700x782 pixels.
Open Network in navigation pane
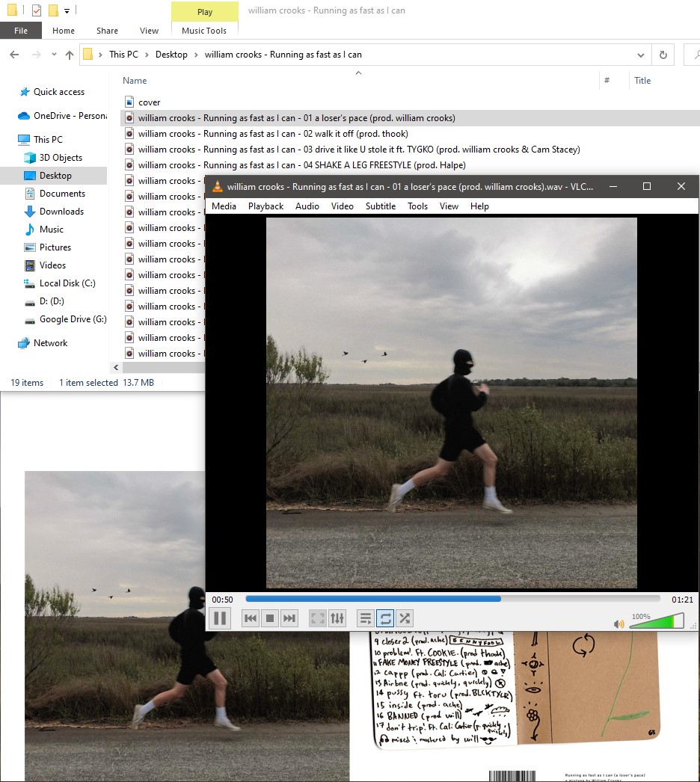click(50, 343)
